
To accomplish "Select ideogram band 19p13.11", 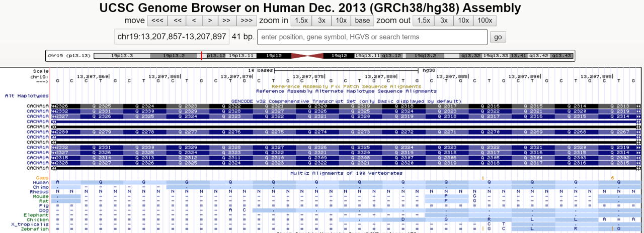I will click(x=242, y=56).
